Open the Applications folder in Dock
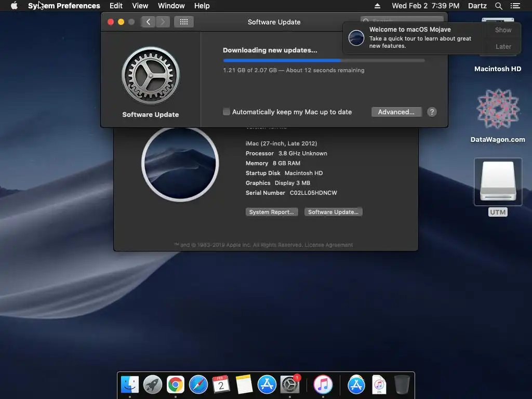The height and width of the screenshot is (399, 532). click(x=356, y=384)
